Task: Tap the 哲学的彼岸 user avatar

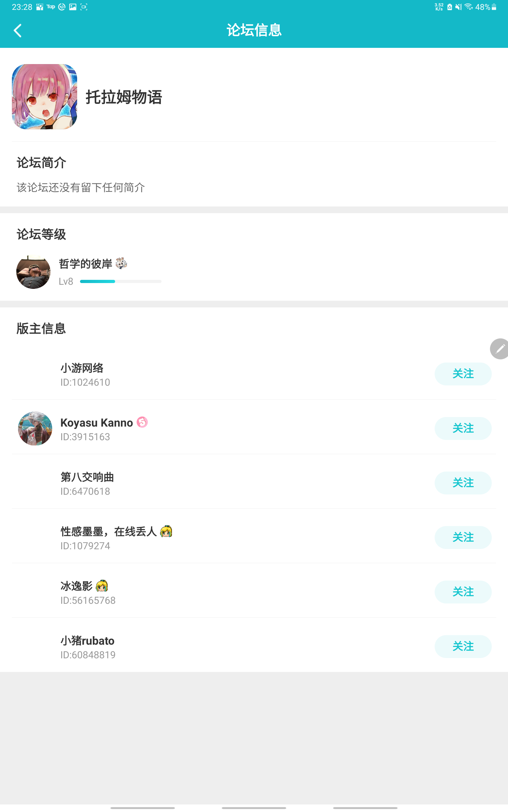Action: click(x=33, y=272)
